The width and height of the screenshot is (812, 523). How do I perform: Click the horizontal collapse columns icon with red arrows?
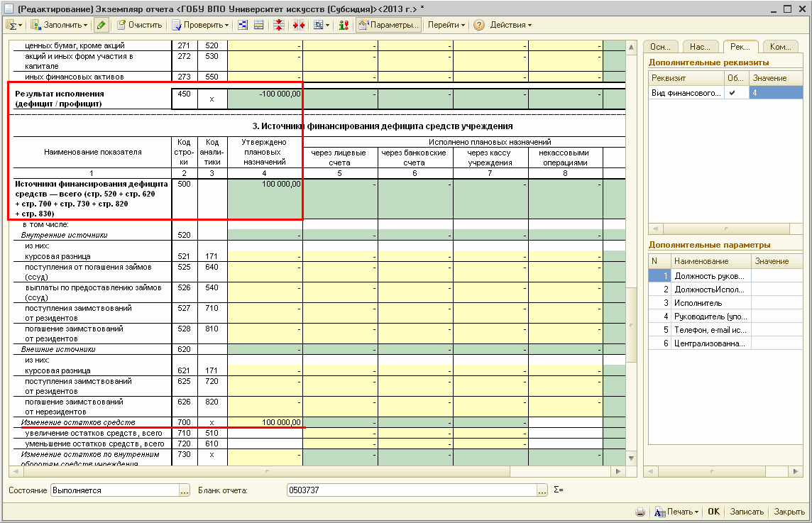[x=298, y=25]
